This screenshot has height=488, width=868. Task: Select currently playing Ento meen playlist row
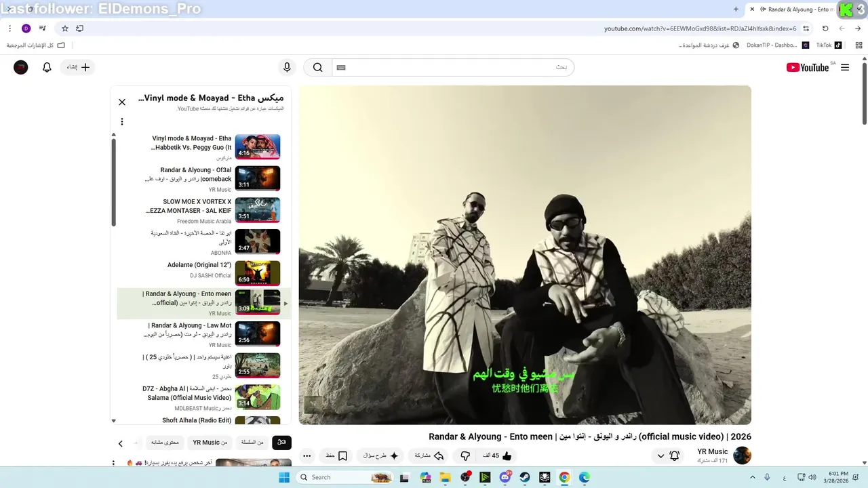coord(203,303)
